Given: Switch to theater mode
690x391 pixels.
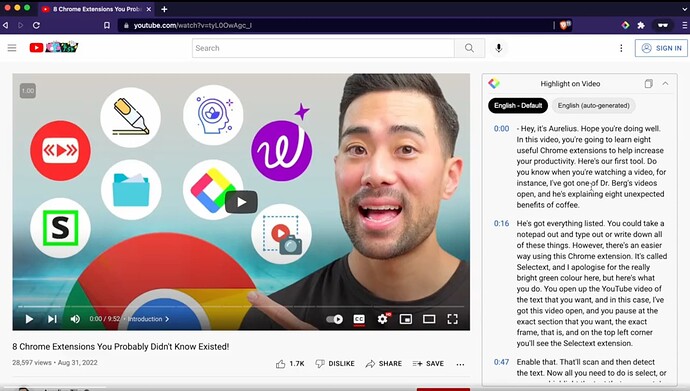Looking at the screenshot, I should [429, 319].
